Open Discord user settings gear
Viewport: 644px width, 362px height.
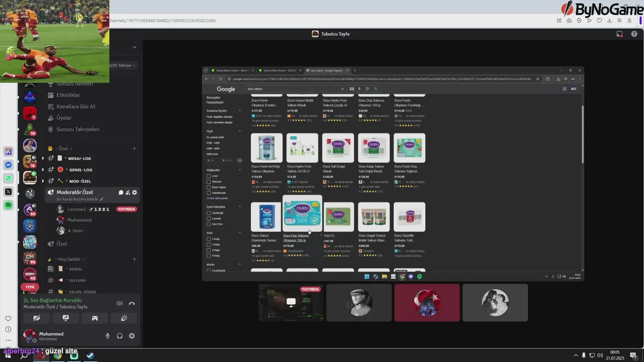pyautogui.click(x=132, y=336)
